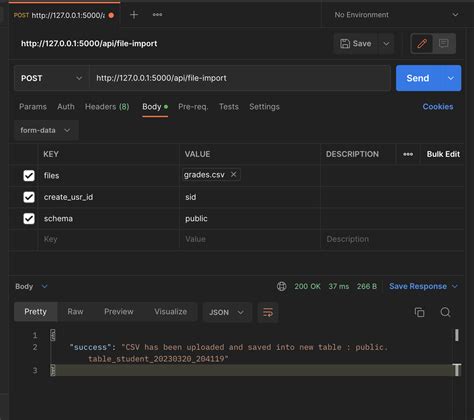Click the edit pencil icon
This screenshot has width=474, height=420.
tap(422, 43)
